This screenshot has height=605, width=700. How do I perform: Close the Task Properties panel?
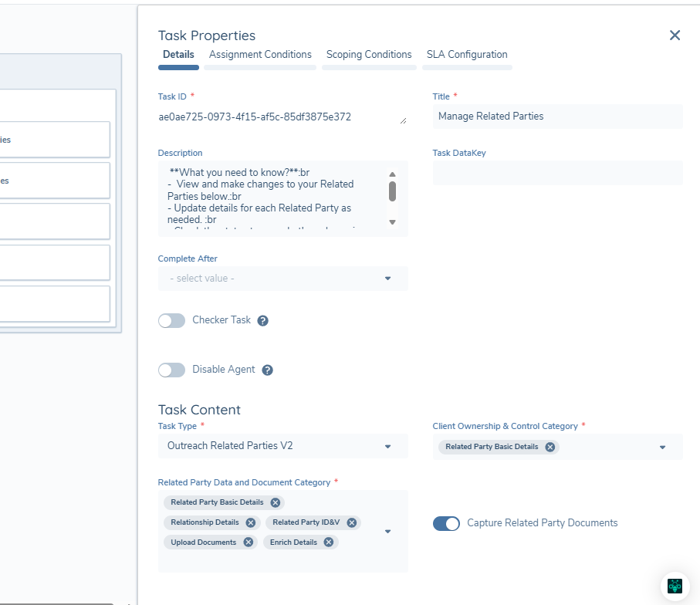(675, 35)
